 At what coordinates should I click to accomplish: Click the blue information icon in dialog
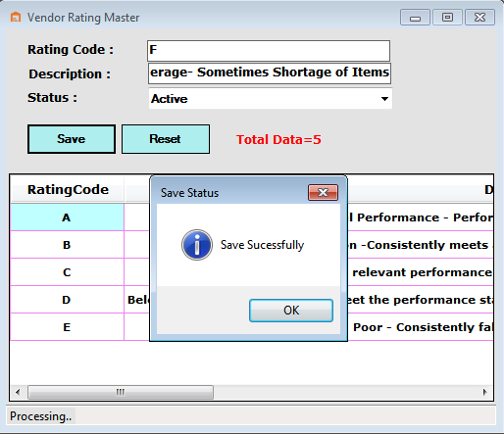click(x=197, y=245)
